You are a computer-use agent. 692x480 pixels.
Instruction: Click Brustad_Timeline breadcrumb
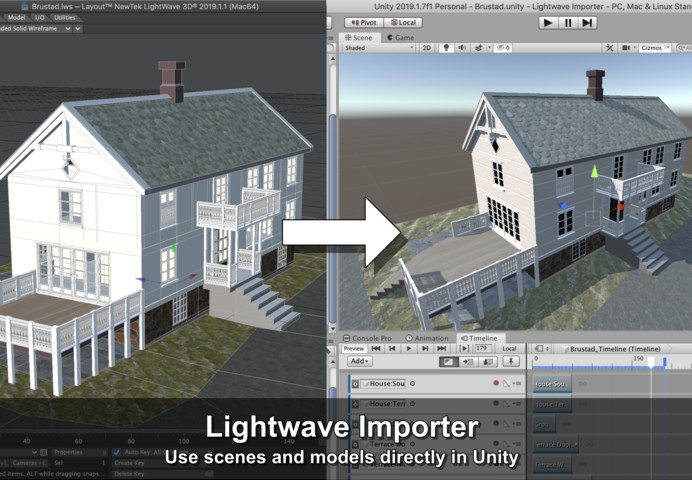pos(615,349)
